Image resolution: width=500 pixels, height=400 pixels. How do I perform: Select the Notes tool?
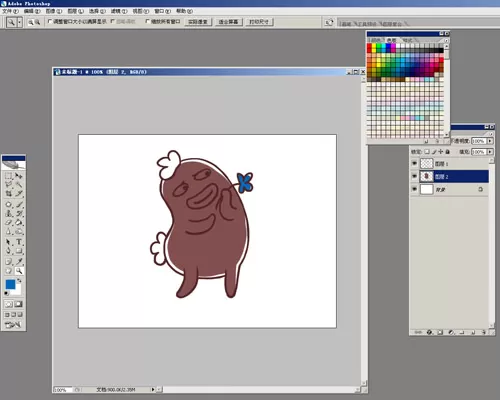coord(8,262)
